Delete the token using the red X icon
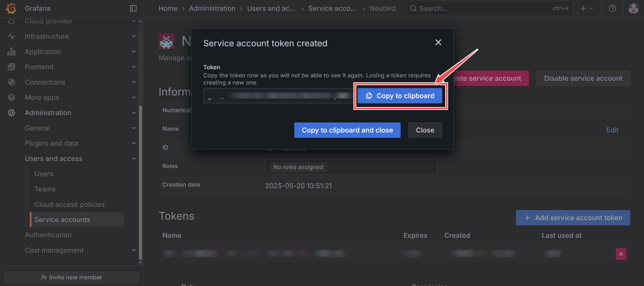 [621, 254]
